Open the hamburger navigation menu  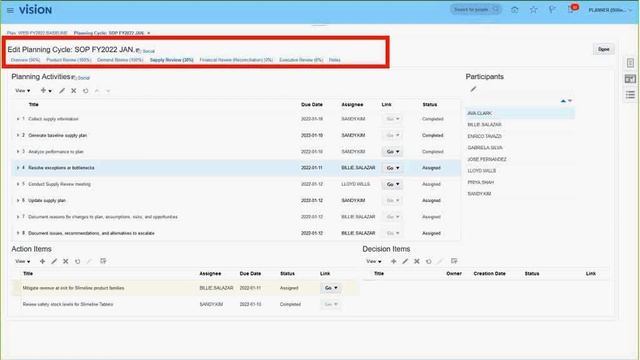tap(10, 10)
